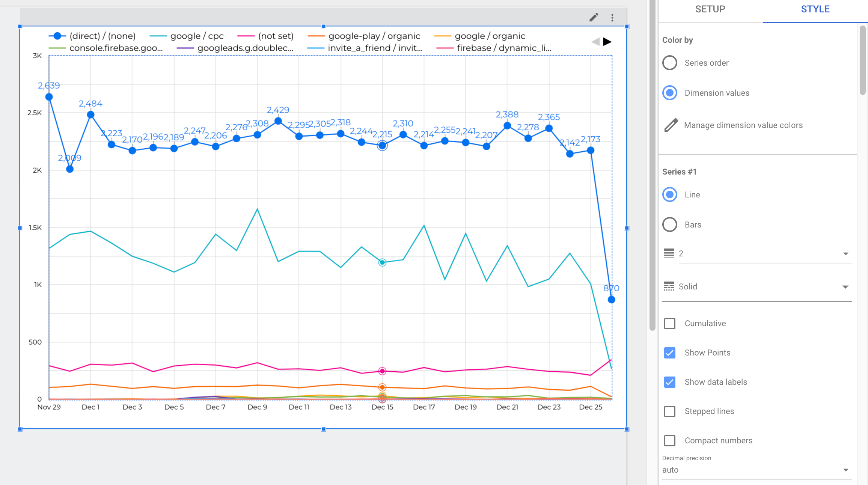Click the legend next page arrow
This screenshot has height=485, width=868.
(x=607, y=42)
